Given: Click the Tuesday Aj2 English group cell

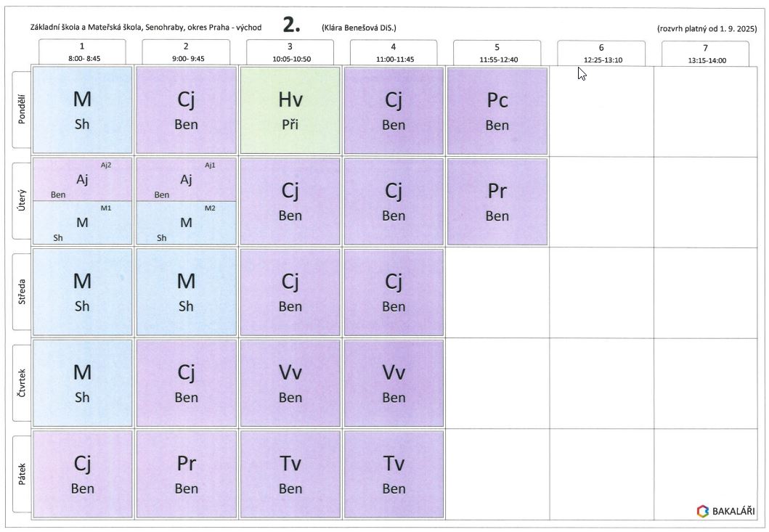Looking at the screenshot, I should pos(82,180).
